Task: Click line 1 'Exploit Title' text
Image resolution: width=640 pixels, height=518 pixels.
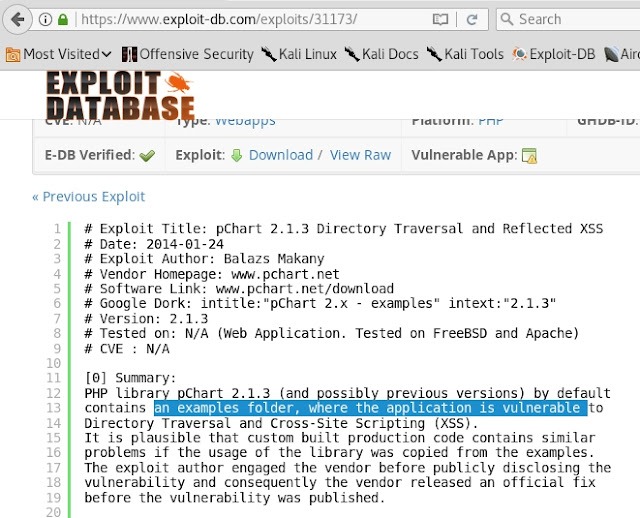Action: (x=344, y=229)
